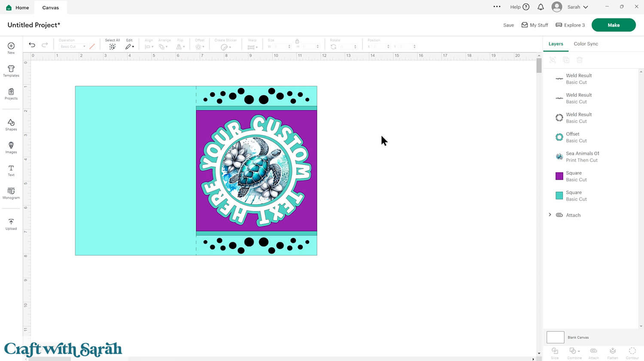
Task: Switch to the Color Sync tab
Action: point(586,44)
